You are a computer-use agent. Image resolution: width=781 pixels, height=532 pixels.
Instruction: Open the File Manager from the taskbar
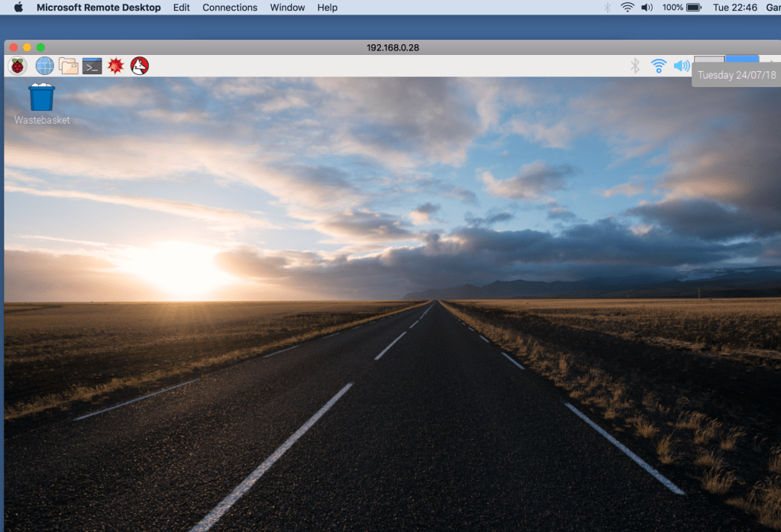(x=67, y=66)
